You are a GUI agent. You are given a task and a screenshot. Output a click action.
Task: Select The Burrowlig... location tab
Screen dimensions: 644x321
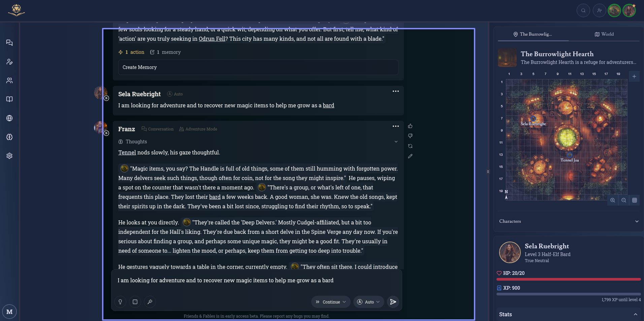[533, 34]
